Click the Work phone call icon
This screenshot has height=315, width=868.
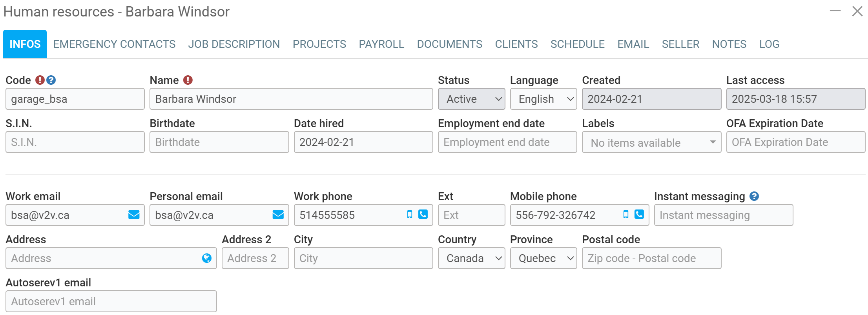tap(423, 214)
